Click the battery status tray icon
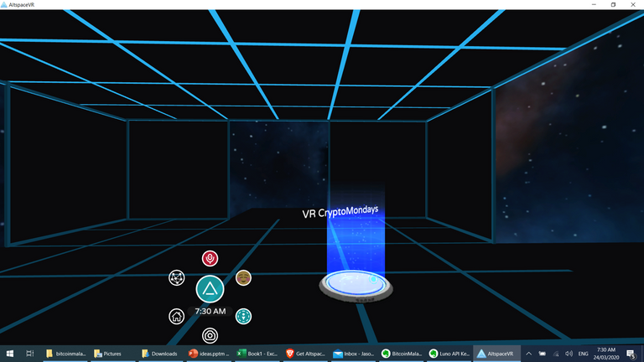The image size is (644, 362). [543, 354]
